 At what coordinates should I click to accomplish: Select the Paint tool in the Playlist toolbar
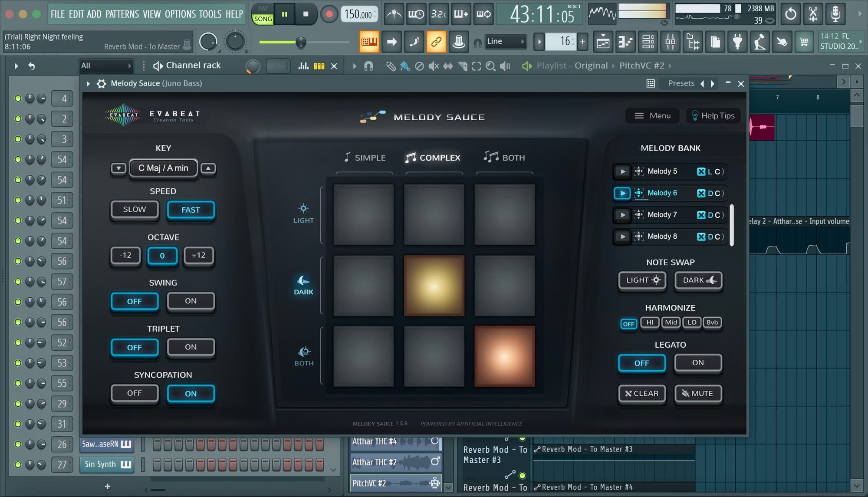pyautogui.click(x=404, y=66)
